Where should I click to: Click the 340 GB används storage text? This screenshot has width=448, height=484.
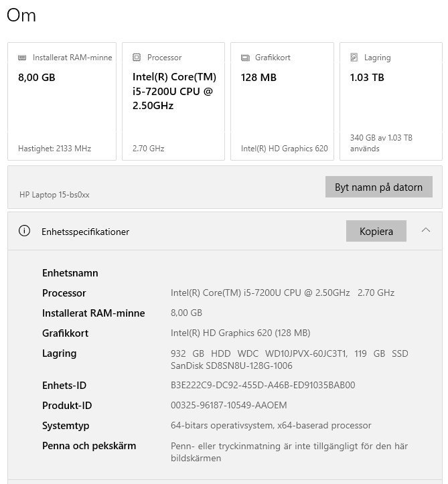click(x=380, y=143)
